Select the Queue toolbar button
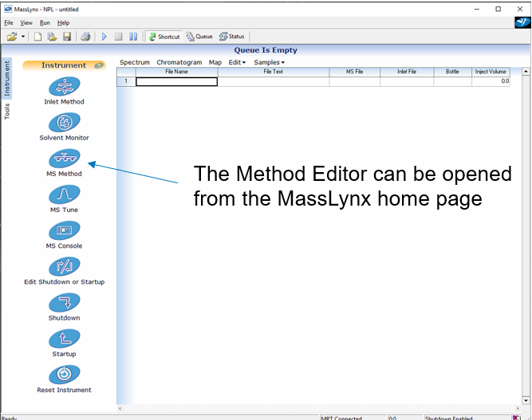This screenshot has width=532, height=420. point(199,37)
